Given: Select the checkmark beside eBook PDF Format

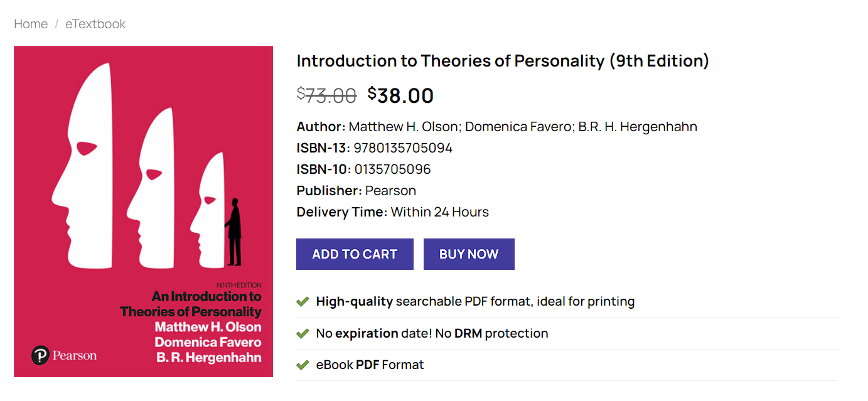Looking at the screenshot, I should [302, 364].
